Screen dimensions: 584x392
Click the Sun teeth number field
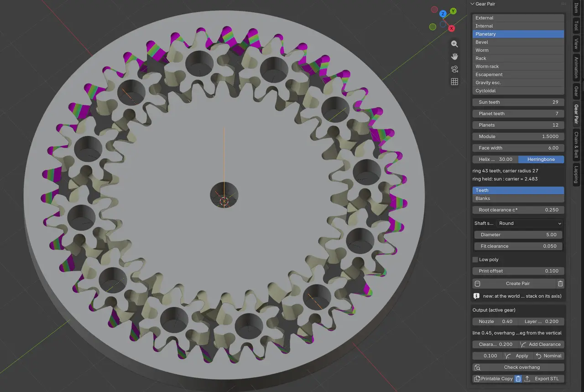point(518,102)
